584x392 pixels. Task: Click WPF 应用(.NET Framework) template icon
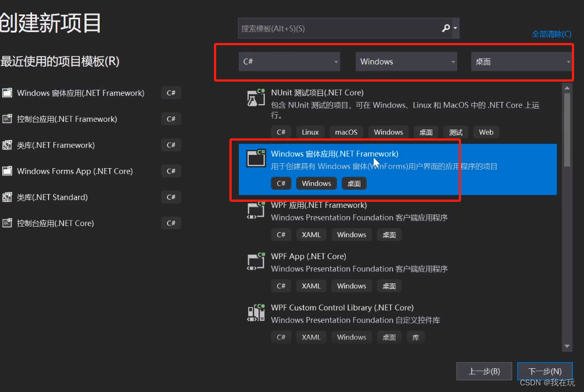point(256,210)
